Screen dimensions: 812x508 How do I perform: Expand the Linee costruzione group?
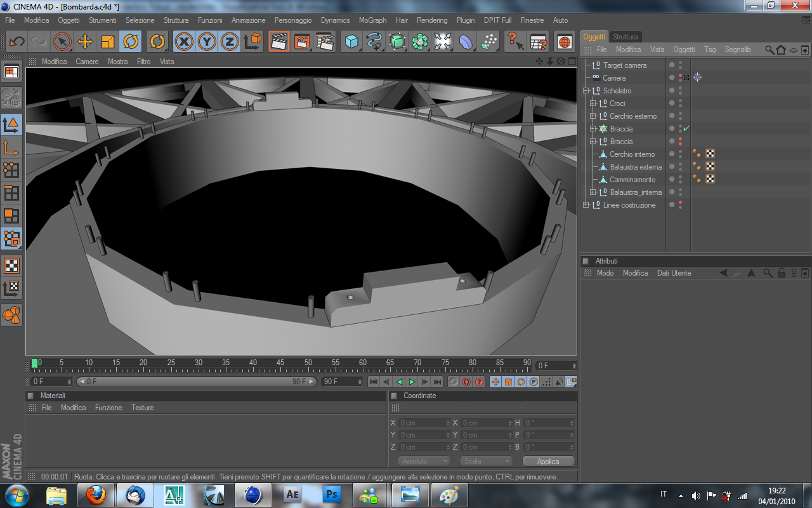(586, 205)
